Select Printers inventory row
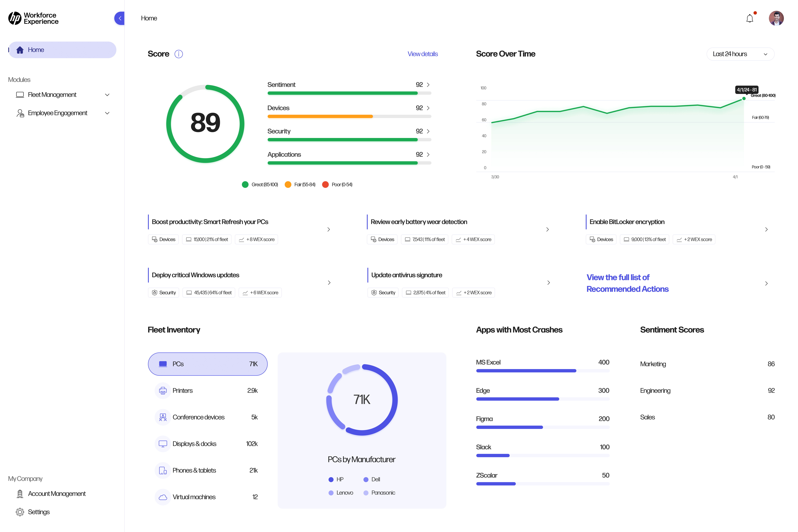798x532 pixels. pos(208,390)
